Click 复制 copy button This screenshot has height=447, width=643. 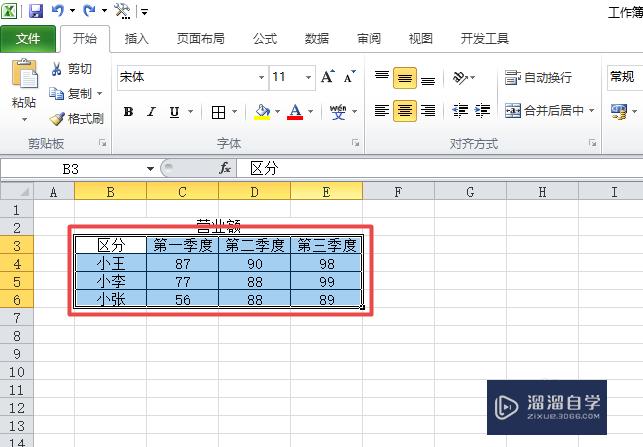(x=71, y=94)
